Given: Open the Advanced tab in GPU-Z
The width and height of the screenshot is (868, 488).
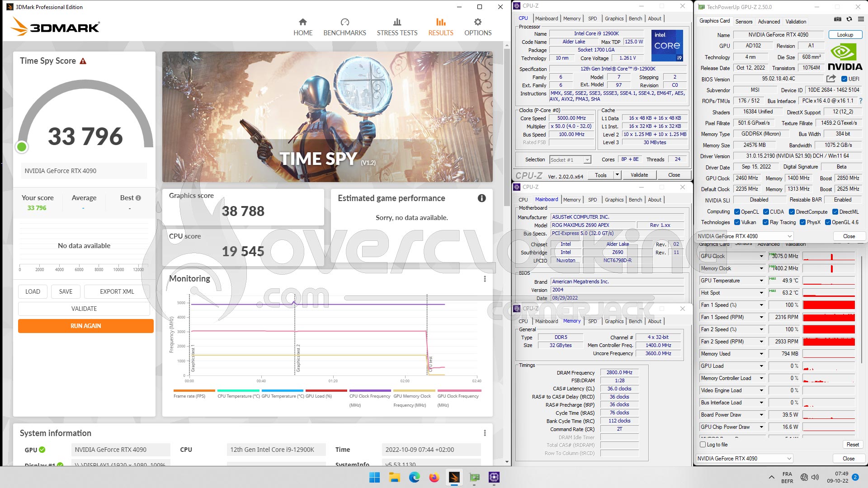Looking at the screenshot, I should [x=769, y=22].
